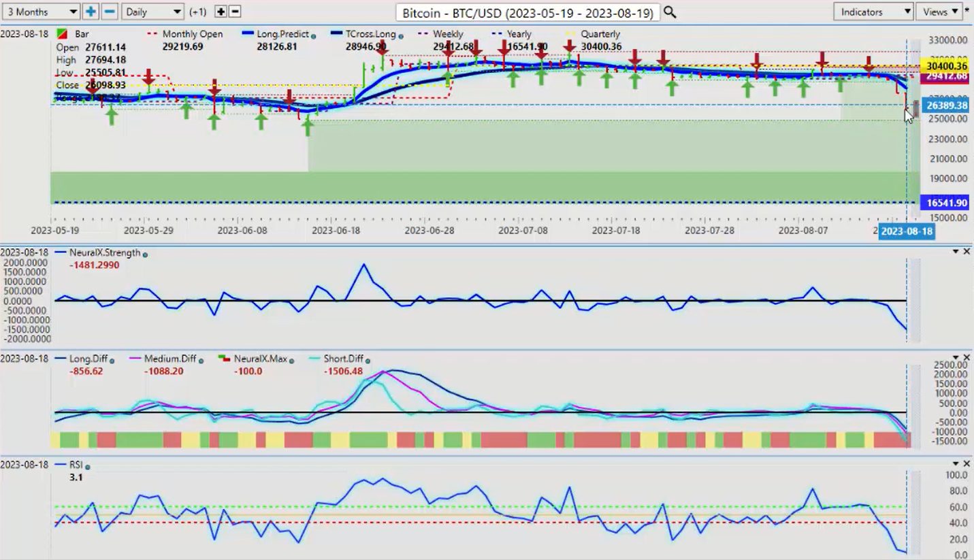Open the NeuralX.Strength panel menu arrow
Screen dimensions: 974x560
pyautogui.click(x=956, y=252)
